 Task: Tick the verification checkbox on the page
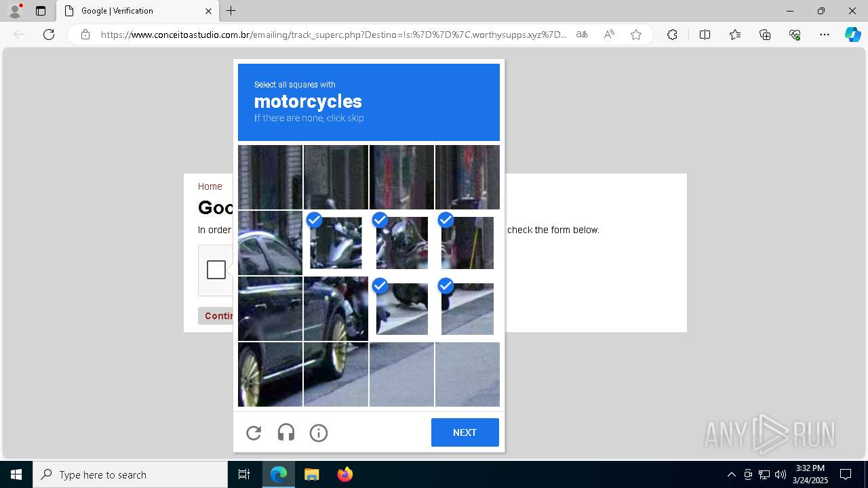tap(216, 270)
